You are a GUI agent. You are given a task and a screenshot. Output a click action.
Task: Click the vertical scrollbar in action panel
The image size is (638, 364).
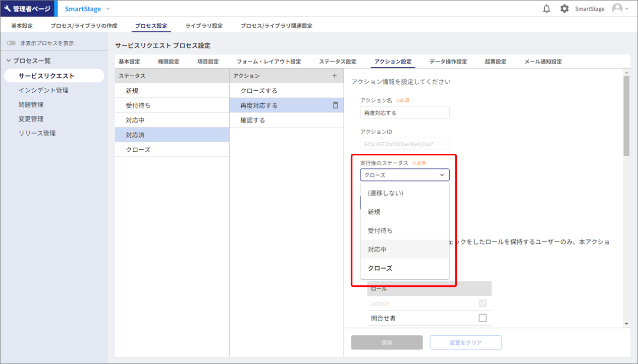pyautogui.click(x=626, y=116)
